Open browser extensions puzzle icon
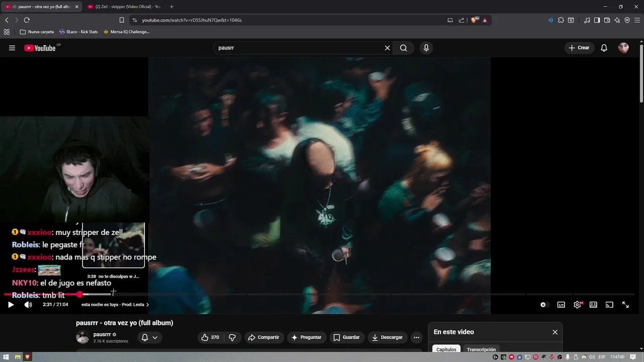The image size is (644, 362). (561, 20)
